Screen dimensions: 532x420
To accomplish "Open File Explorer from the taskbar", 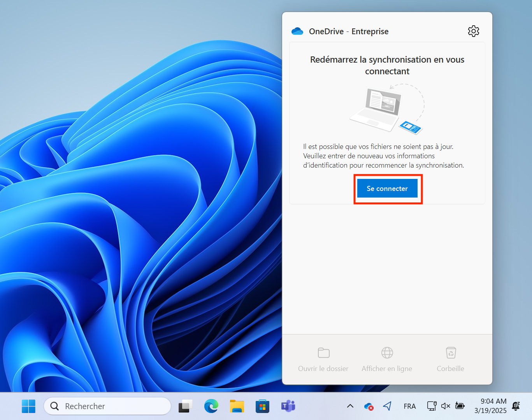I will coord(237,406).
